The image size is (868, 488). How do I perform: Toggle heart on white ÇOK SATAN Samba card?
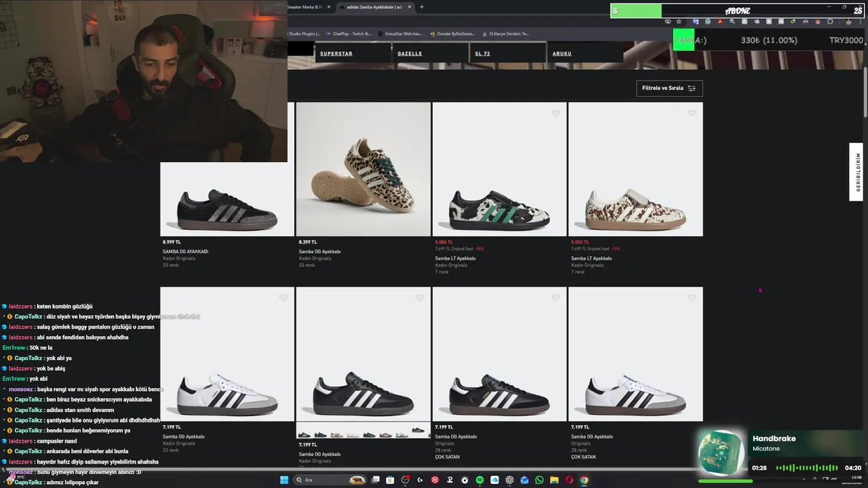pyautogui.click(x=692, y=298)
